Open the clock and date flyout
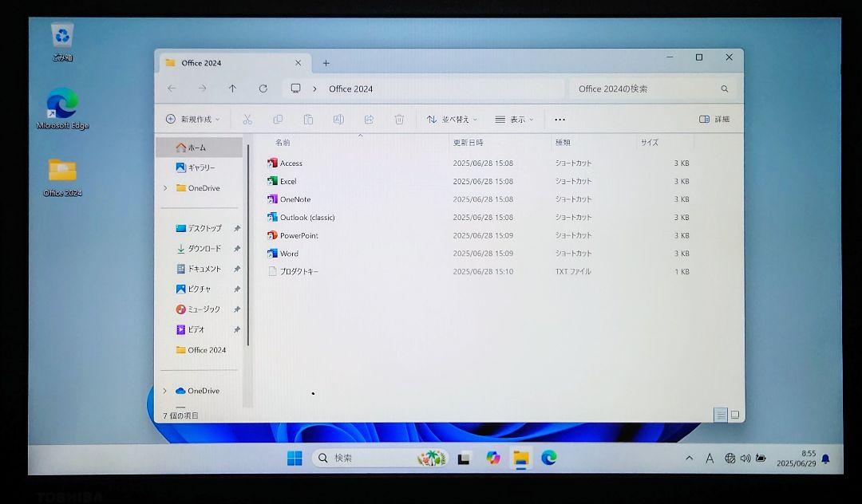The height and width of the screenshot is (504, 862). click(797, 459)
